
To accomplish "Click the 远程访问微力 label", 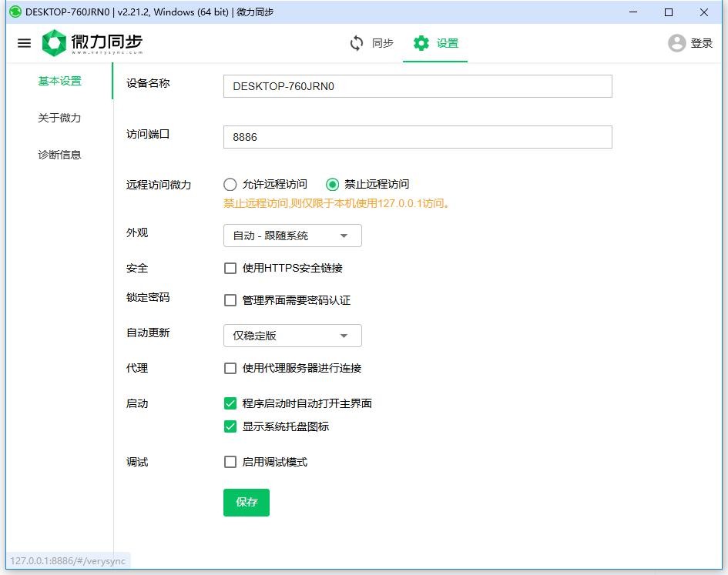I will [x=159, y=185].
